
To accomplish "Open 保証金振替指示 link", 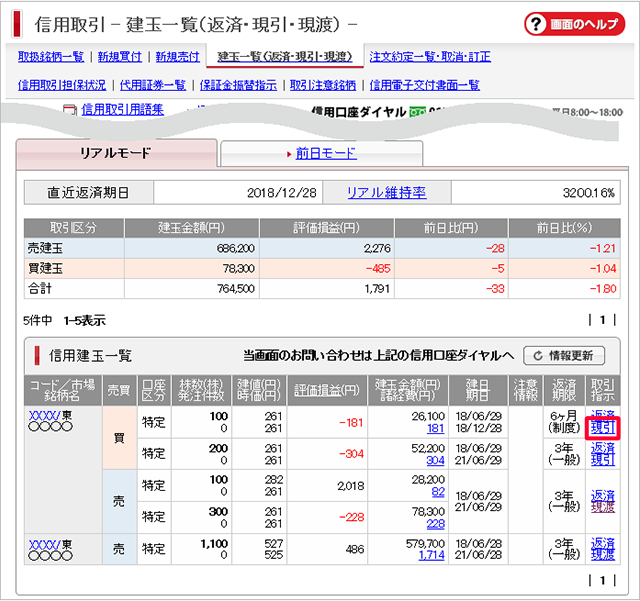I will [238, 85].
